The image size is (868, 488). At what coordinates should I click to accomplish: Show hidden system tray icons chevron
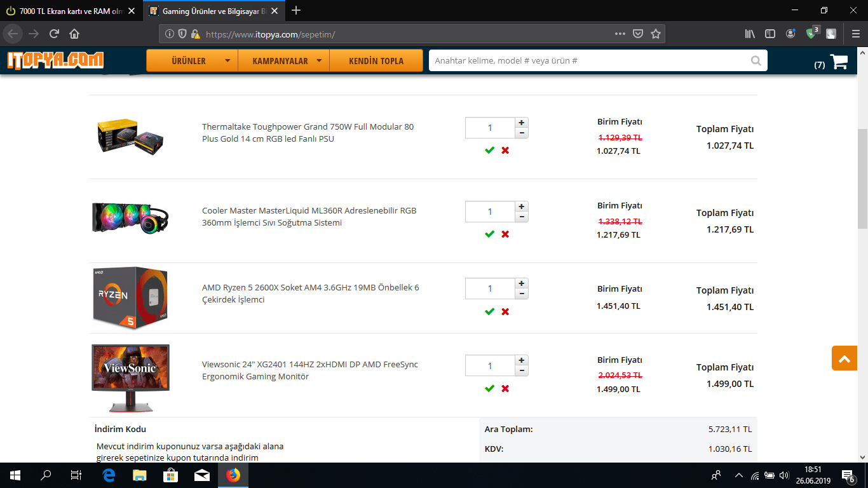pos(738,475)
